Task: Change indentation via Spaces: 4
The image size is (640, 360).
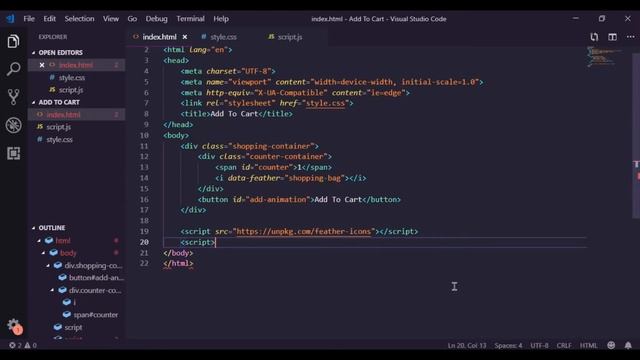Action: click(508, 345)
